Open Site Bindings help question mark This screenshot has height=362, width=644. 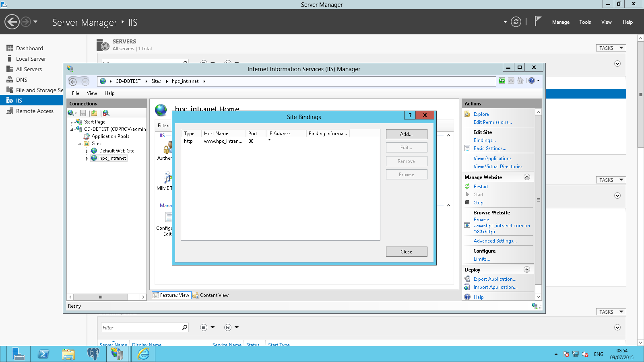(410, 115)
